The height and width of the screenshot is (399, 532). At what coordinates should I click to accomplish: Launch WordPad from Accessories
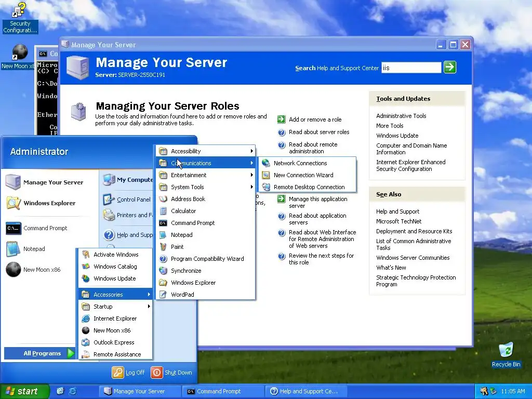(x=205, y=295)
